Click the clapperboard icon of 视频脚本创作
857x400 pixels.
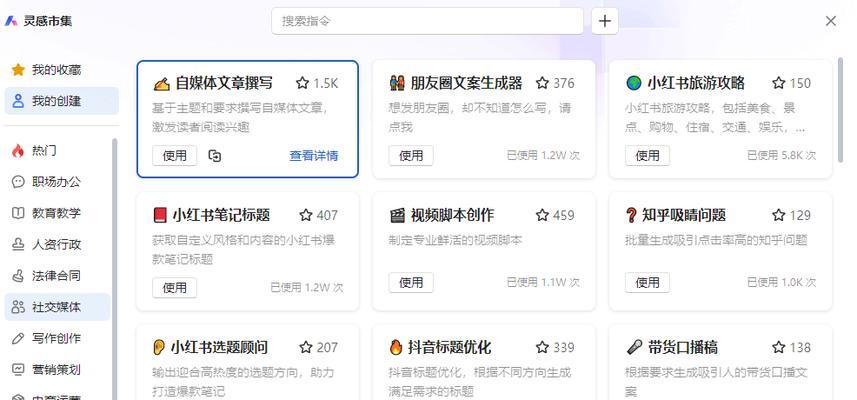click(397, 215)
